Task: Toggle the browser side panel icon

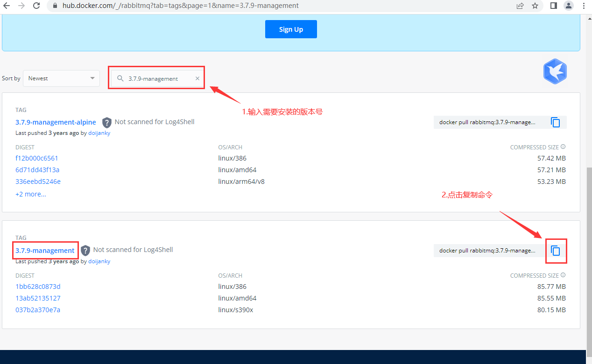Action: [x=554, y=6]
